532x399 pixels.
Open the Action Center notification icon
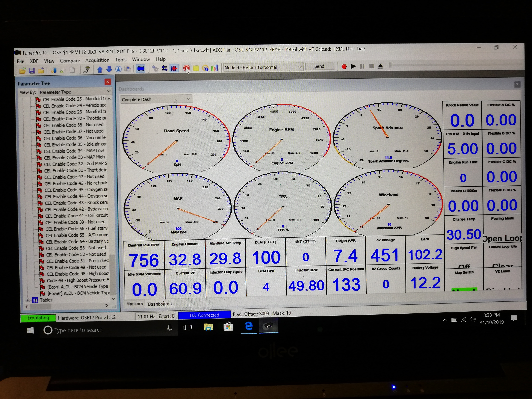(x=514, y=318)
